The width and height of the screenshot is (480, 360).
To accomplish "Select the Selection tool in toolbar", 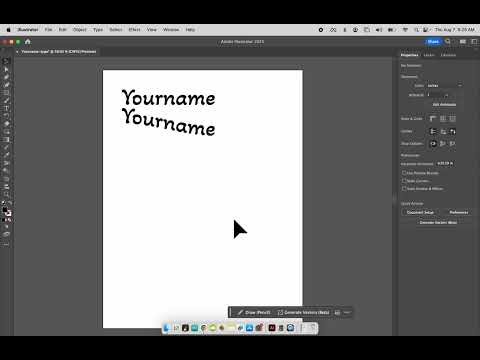I will (6, 61).
